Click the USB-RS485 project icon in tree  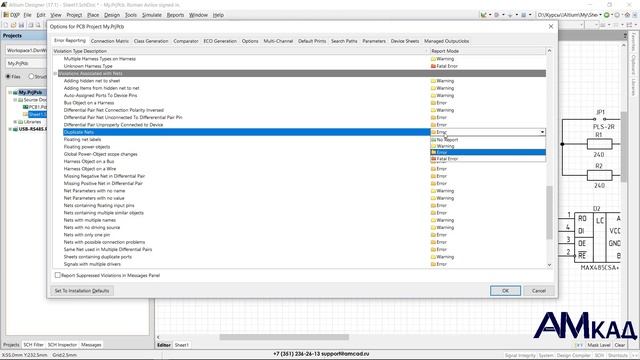click(15, 129)
